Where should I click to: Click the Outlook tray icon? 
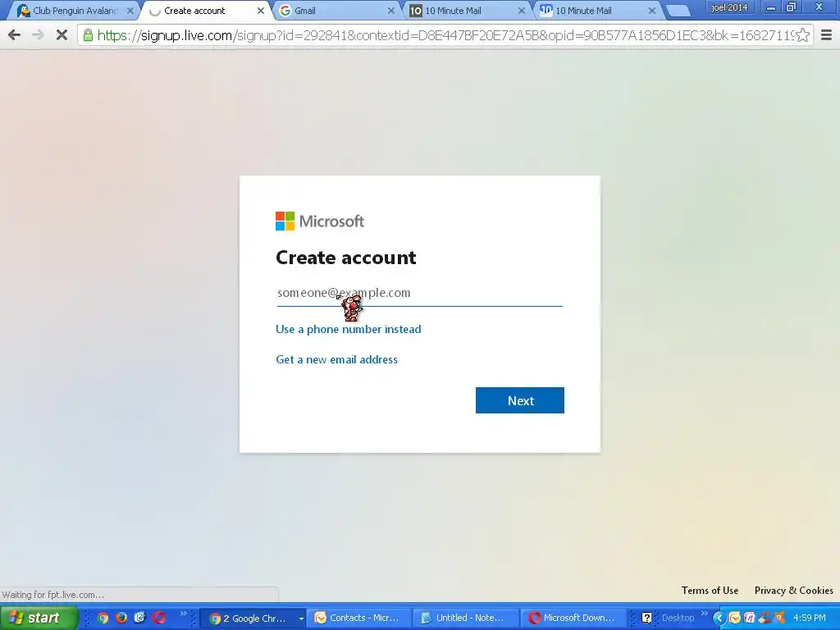[734, 619]
